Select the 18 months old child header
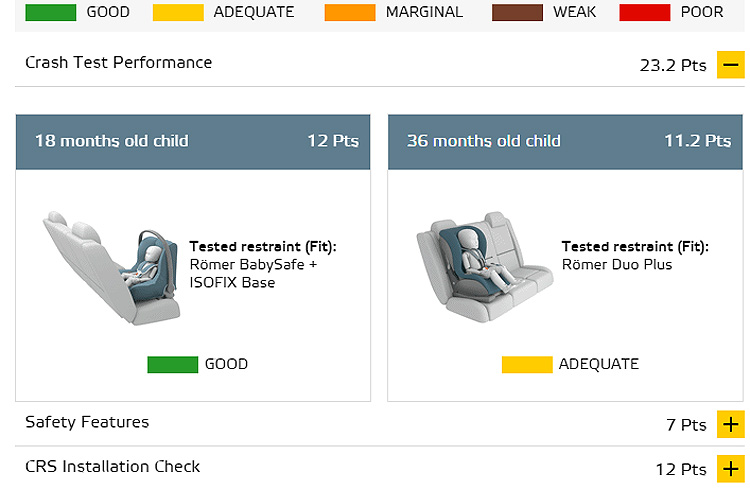Viewport: 750px width, 490px height. 193,142
